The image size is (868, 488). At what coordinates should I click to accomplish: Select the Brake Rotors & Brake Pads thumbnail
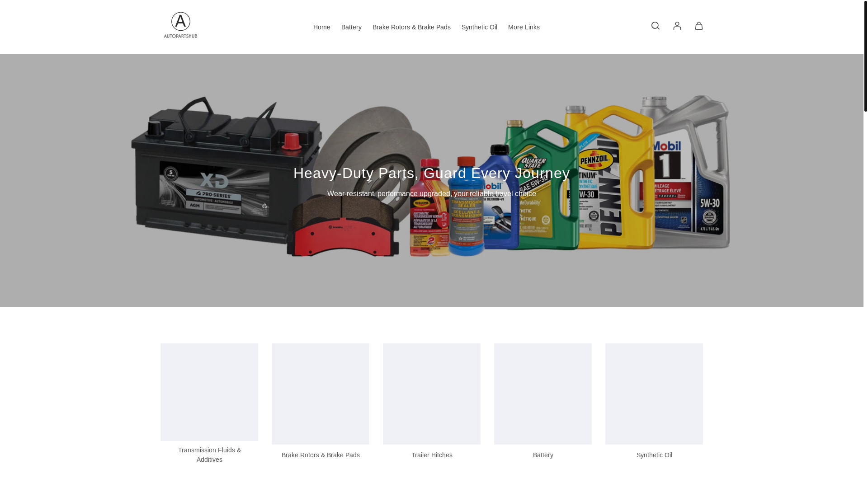tap(321, 394)
